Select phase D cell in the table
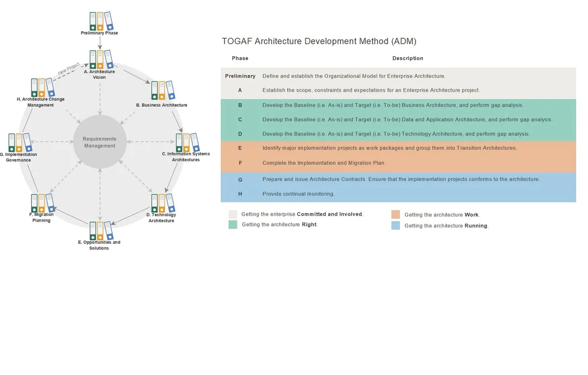588x375 pixels. 240,134
